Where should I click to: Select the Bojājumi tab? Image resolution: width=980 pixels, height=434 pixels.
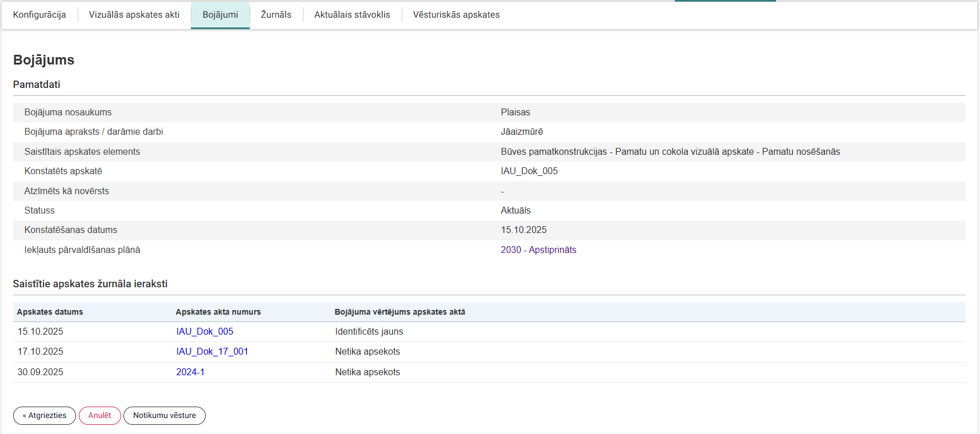220,15
